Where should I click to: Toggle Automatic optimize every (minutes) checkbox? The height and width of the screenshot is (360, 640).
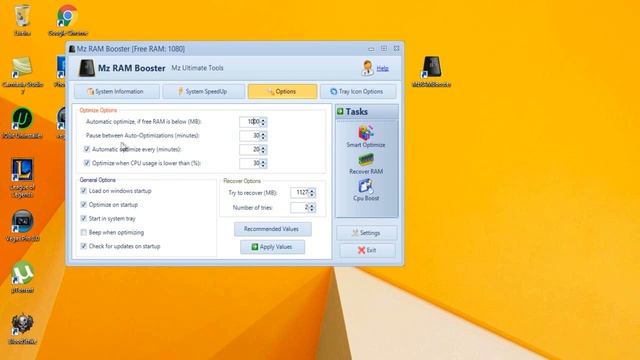87,149
